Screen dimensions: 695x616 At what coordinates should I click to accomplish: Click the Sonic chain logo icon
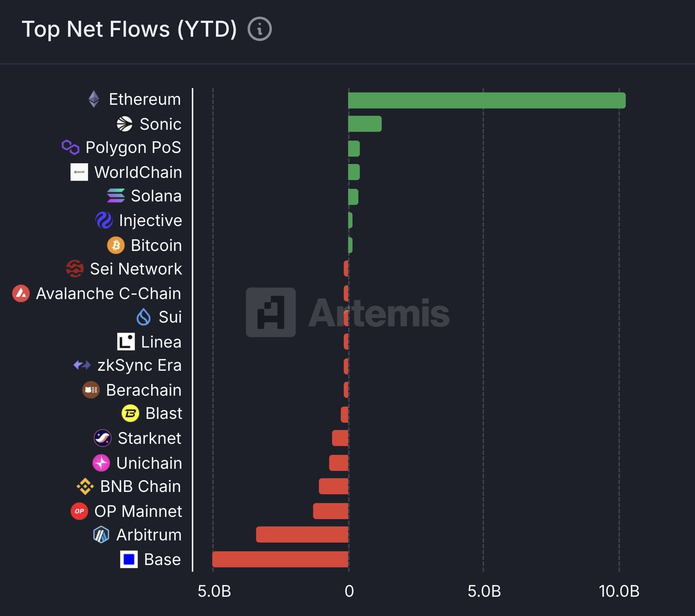pyautogui.click(x=124, y=124)
